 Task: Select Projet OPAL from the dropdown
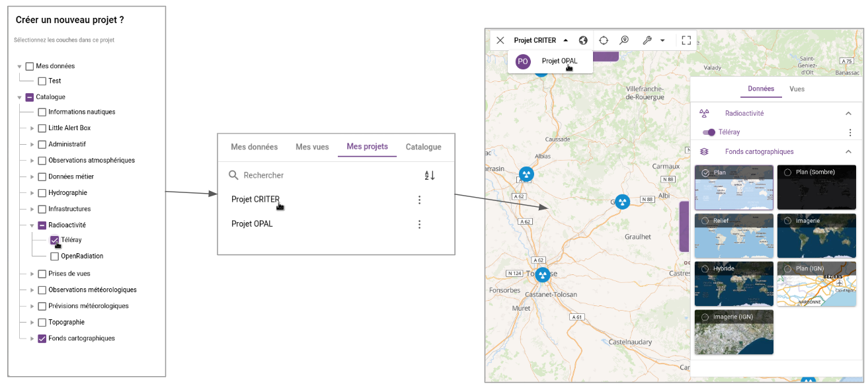click(x=560, y=61)
